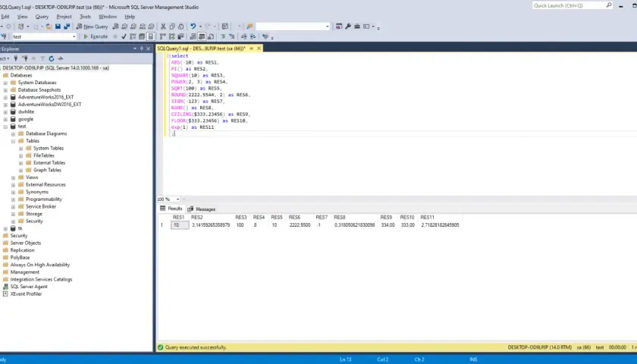Click the Connect plug icon in Object Explorer
This screenshot has width=637, height=364.
pos(16,58)
